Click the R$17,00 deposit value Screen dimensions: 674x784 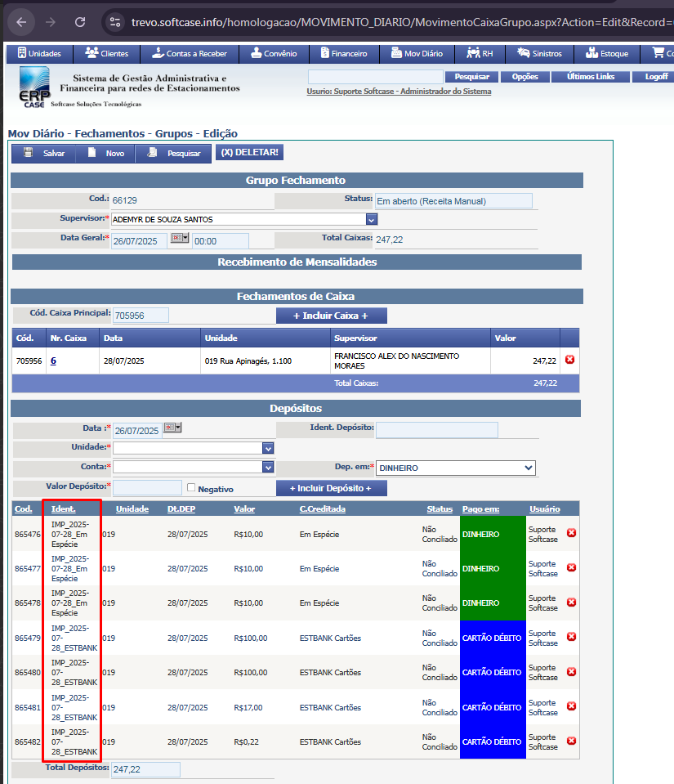pos(248,707)
